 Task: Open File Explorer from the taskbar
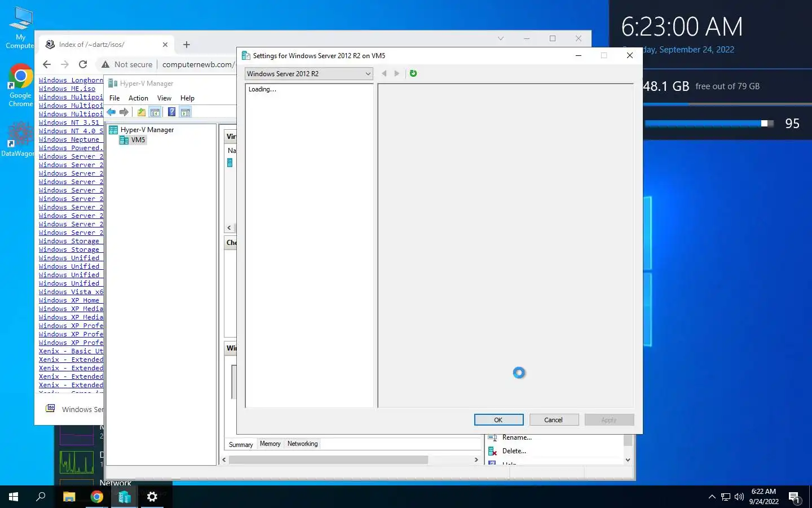point(69,497)
